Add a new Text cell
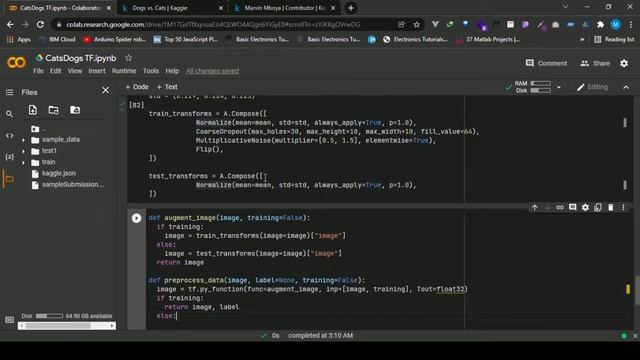640x360 pixels. [167, 87]
